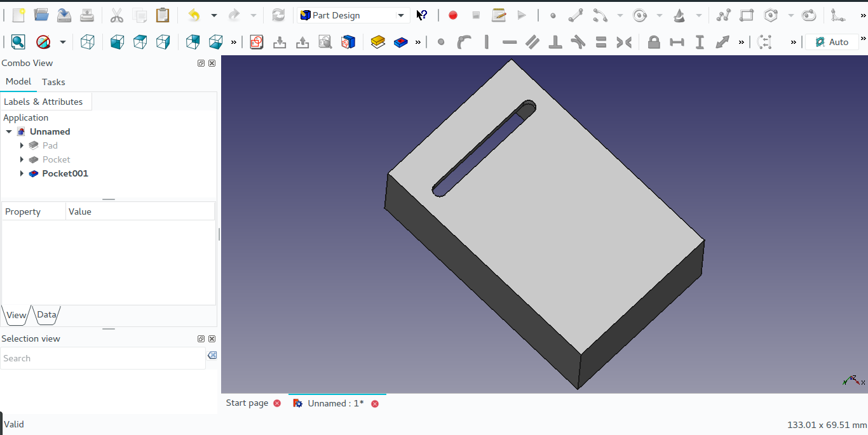Open the draw style dropdown arrow

click(62, 42)
